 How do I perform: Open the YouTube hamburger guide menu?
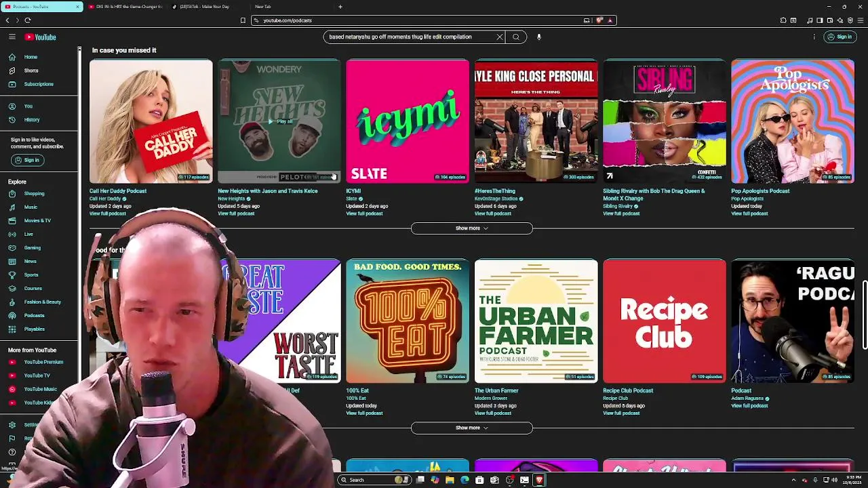pyautogui.click(x=12, y=37)
